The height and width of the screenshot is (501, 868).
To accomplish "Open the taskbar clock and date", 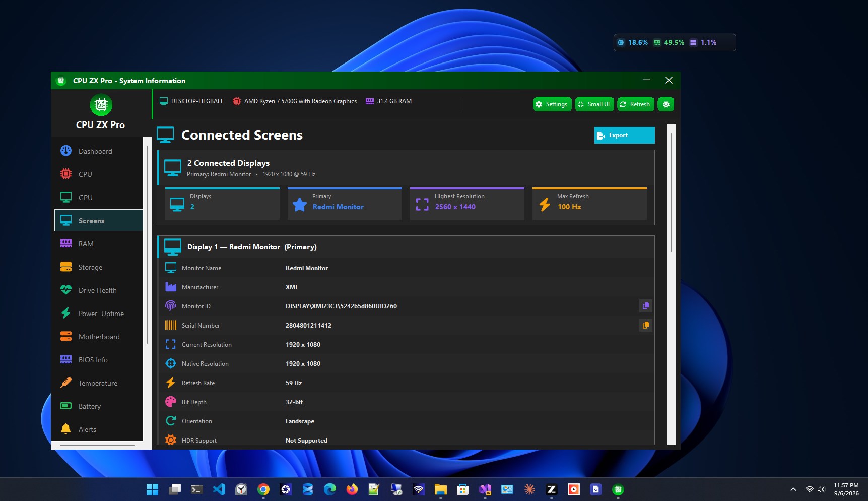I will pos(846,489).
